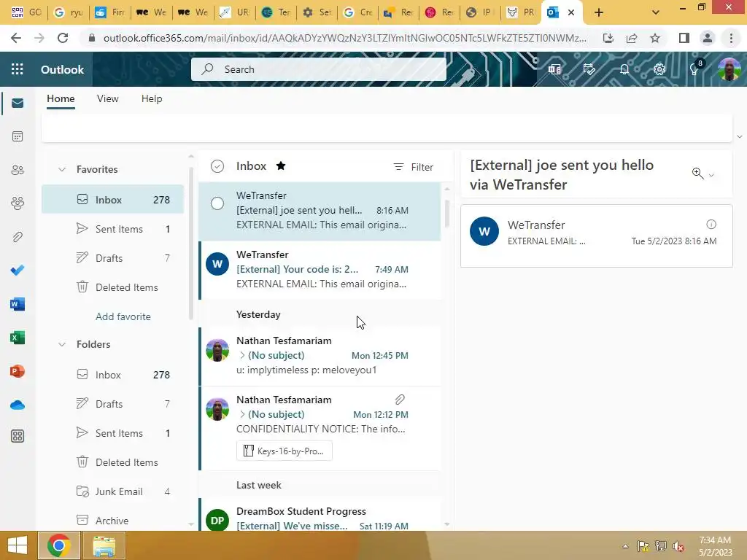Click the muted volume tray icon

click(x=678, y=546)
